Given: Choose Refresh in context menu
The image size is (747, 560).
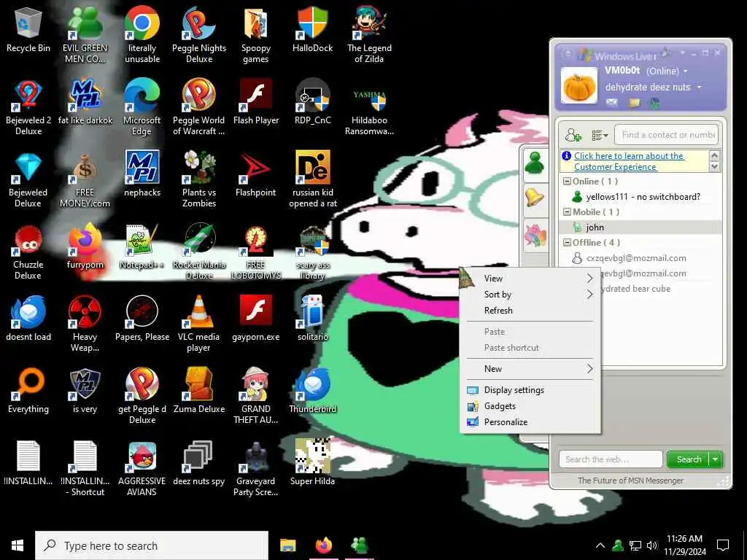Looking at the screenshot, I should [530, 311].
